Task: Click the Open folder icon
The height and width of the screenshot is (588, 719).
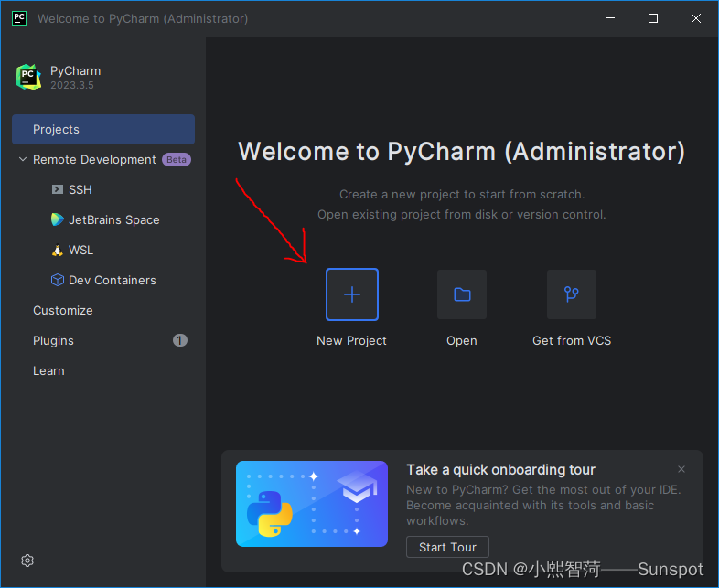Action: point(462,294)
